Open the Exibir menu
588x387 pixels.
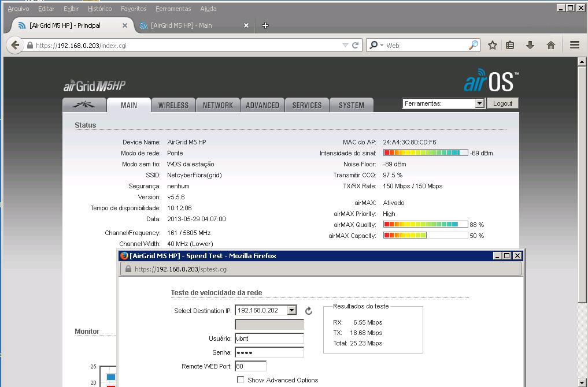tap(71, 9)
